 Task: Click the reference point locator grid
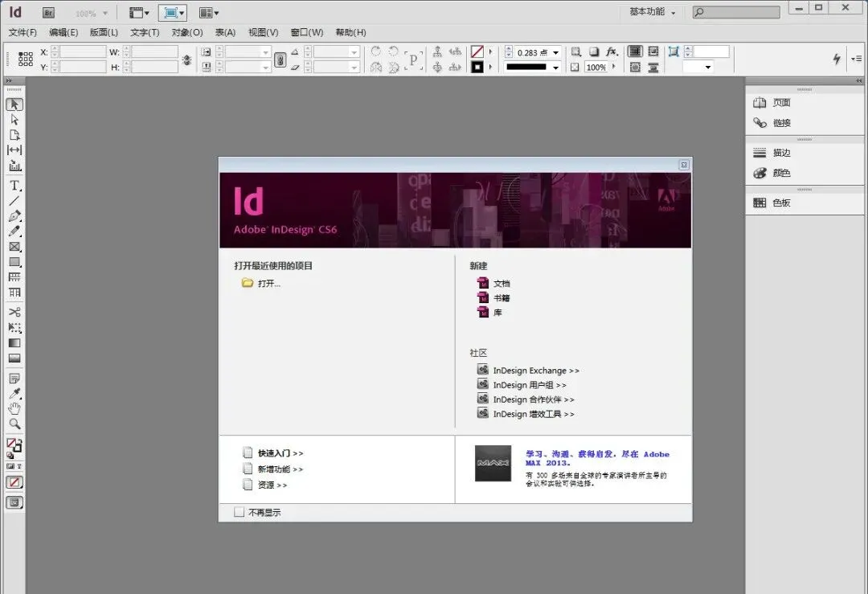[x=26, y=59]
